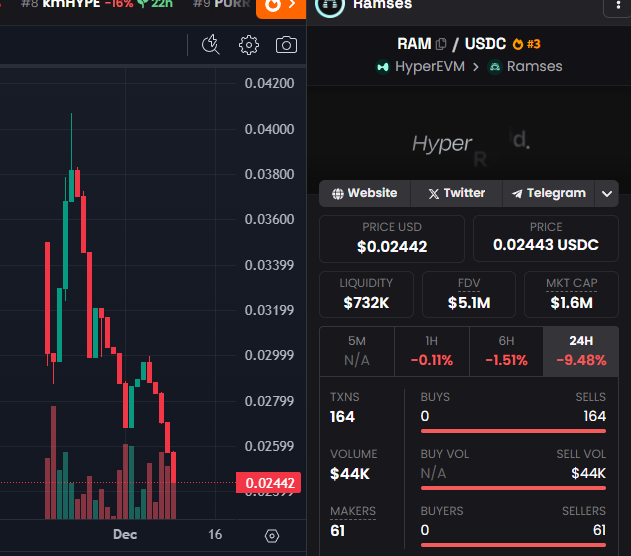Screen dimensions: 631x556
Task: Open the quick search lightning icon
Action: [x=210, y=45]
